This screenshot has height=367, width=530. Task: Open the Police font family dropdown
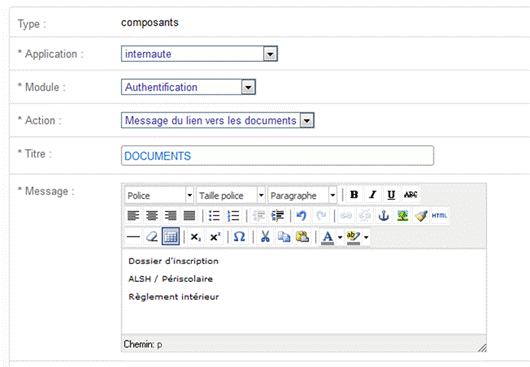tap(159, 195)
